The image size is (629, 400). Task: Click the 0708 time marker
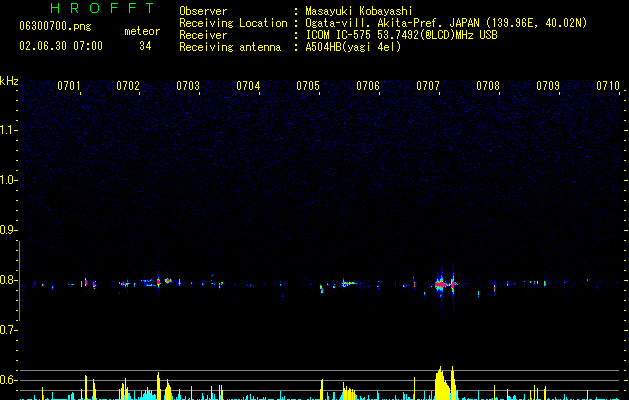click(488, 86)
